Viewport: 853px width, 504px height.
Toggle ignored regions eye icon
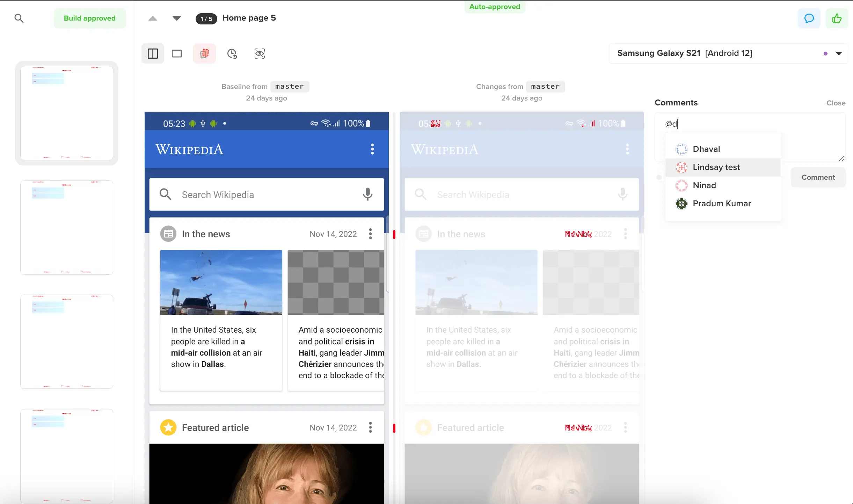coord(260,53)
